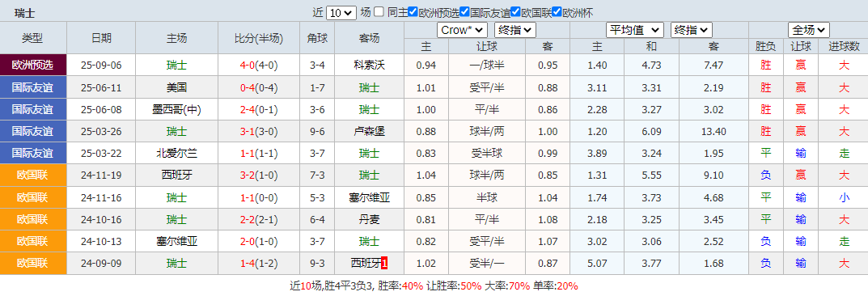Open home team 北爱尔兰
868x296 pixels.
[176, 153]
